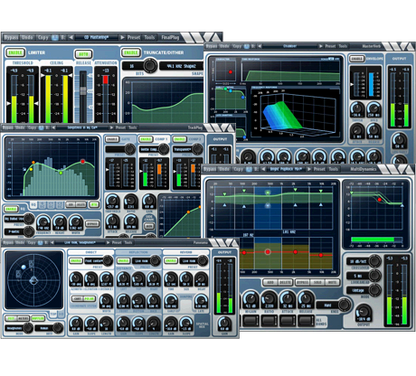Open the Tools menu in TrackPlug

(133, 127)
